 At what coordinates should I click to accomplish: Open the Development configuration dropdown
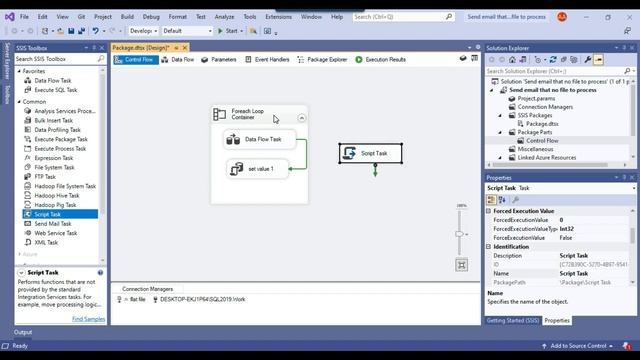coord(144,31)
